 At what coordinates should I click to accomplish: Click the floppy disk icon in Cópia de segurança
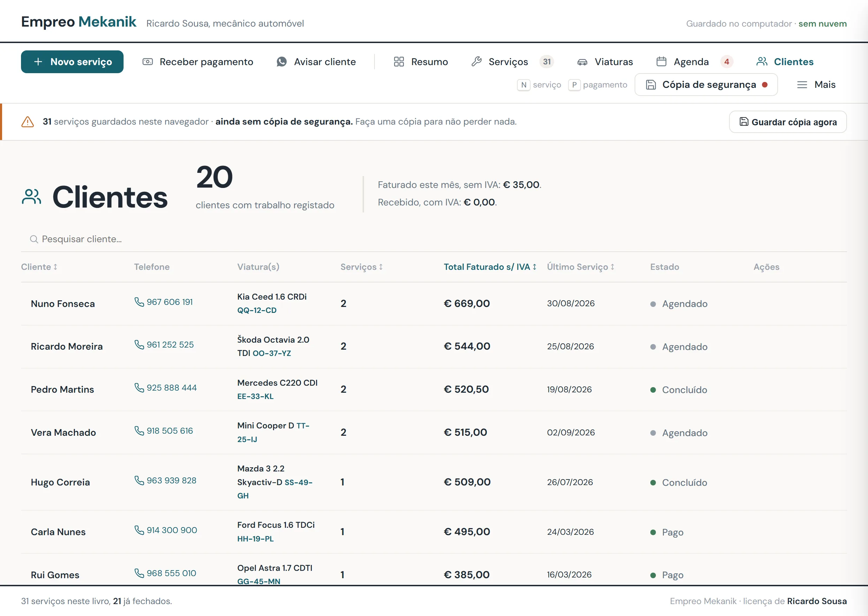651,85
